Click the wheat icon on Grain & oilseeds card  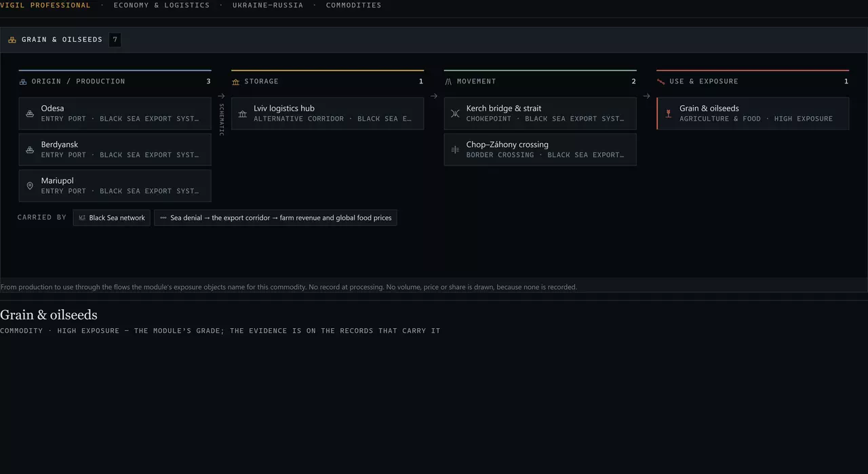(x=669, y=113)
